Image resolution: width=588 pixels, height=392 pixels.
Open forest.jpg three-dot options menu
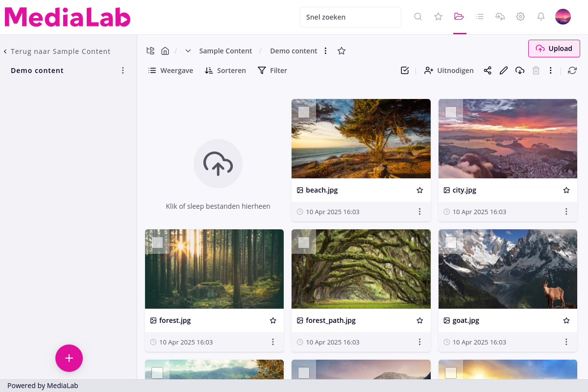pos(273,342)
